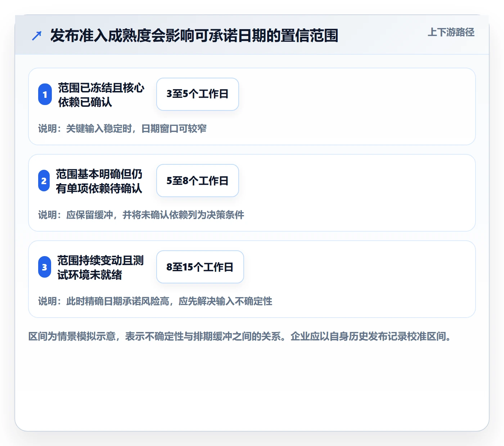This screenshot has height=446, width=504.
Task: Select the step 1 number badge
Action: point(45,94)
